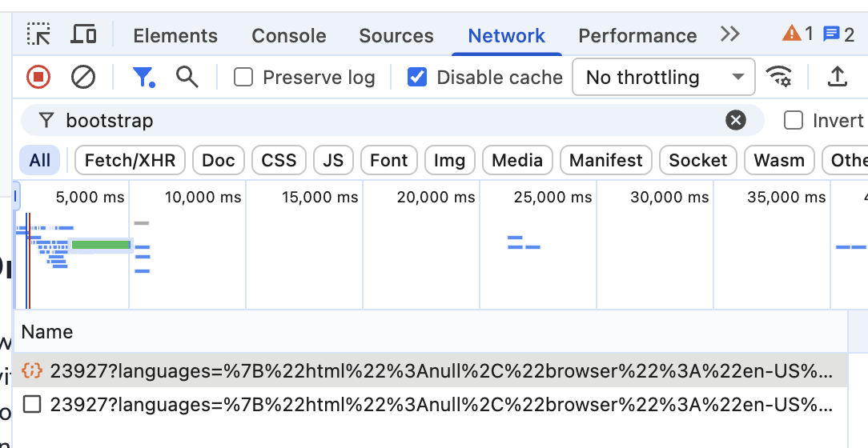Image resolution: width=868 pixels, height=448 pixels.
Task: Switch to the Console tab
Action: (288, 36)
